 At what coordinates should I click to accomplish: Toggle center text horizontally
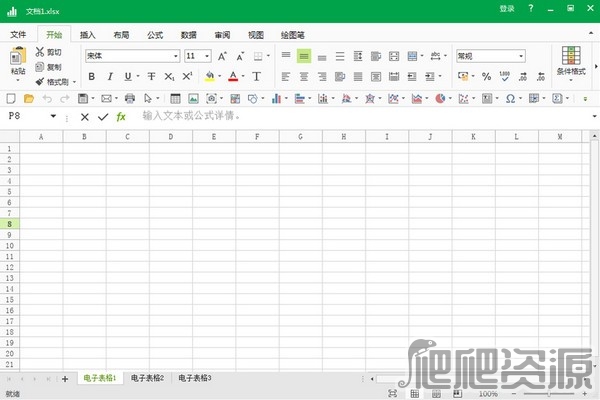[x=304, y=77]
